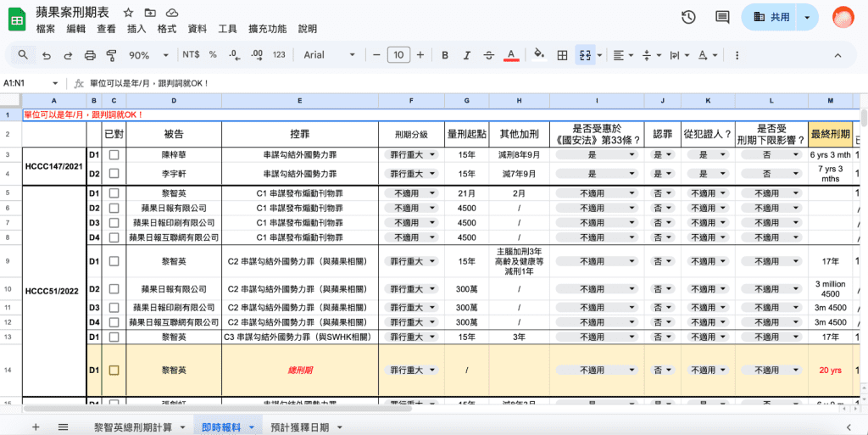Open the borders tool

561,55
